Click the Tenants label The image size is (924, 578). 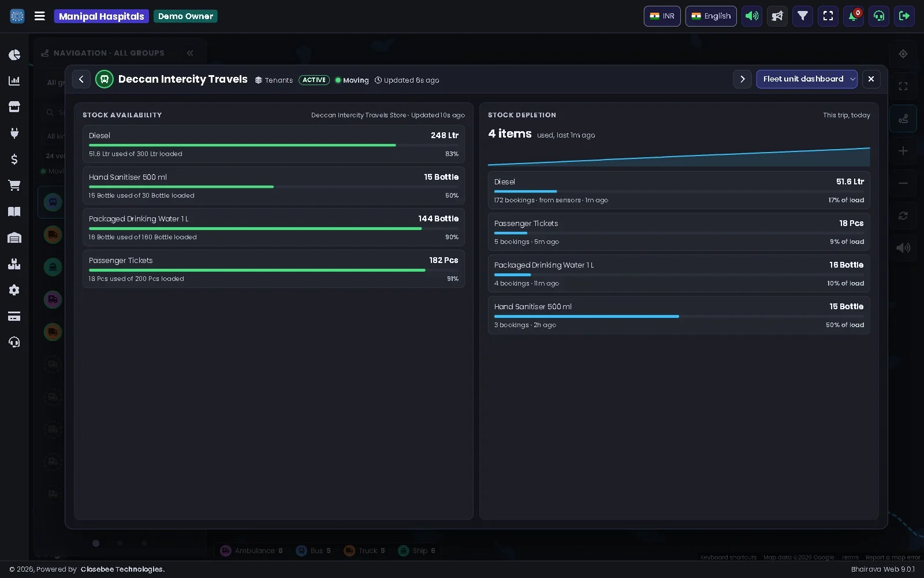click(279, 80)
